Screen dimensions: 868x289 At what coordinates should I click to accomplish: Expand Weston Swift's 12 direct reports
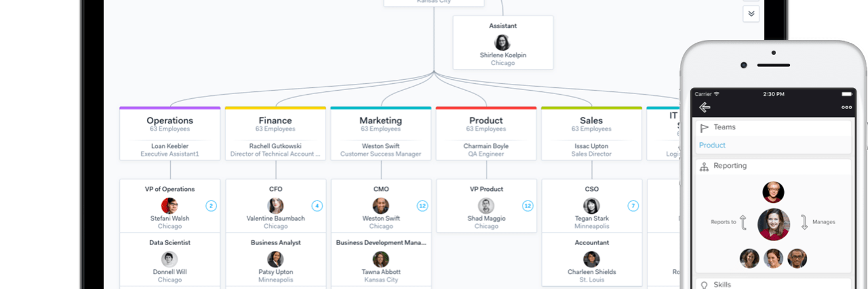[422, 206]
